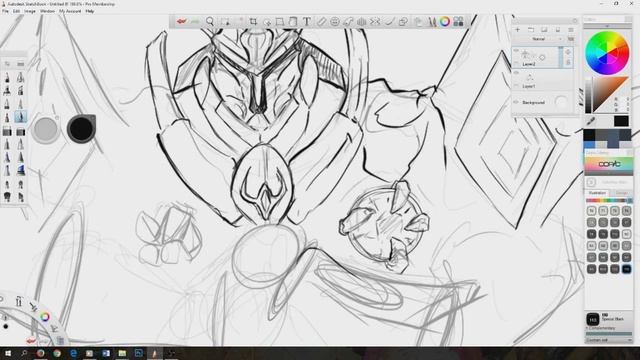Click the black color puck
The height and width of the screenshot is (360, 640).
pos(81,129)
